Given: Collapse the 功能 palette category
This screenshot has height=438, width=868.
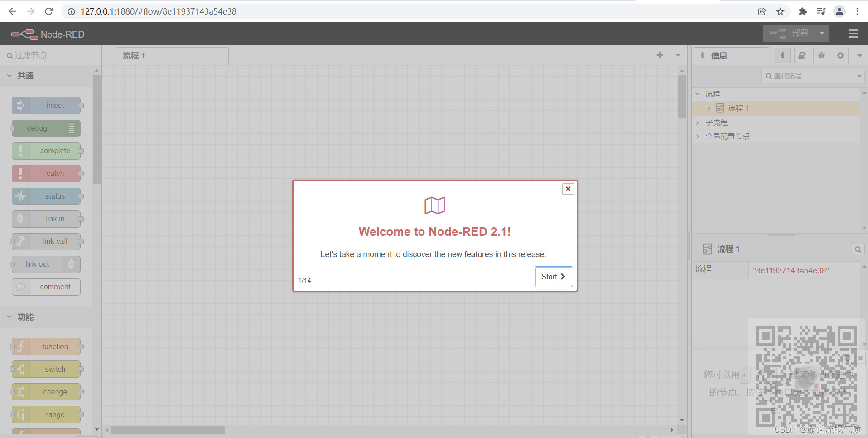Looking at the screenshot, I should pyautogui.click(x=46, y=317).
